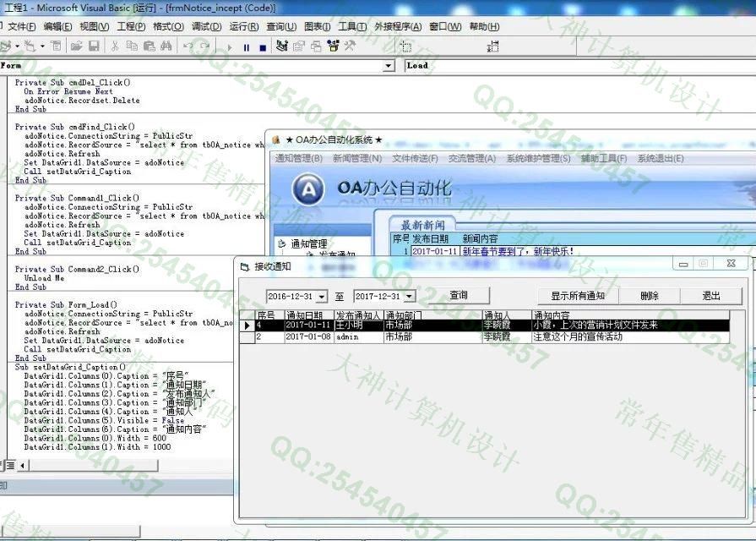Open 系统退出(E) menu in OA window
Image resolution: width=756 pixels, height=541 pixels.
[661, 158]
